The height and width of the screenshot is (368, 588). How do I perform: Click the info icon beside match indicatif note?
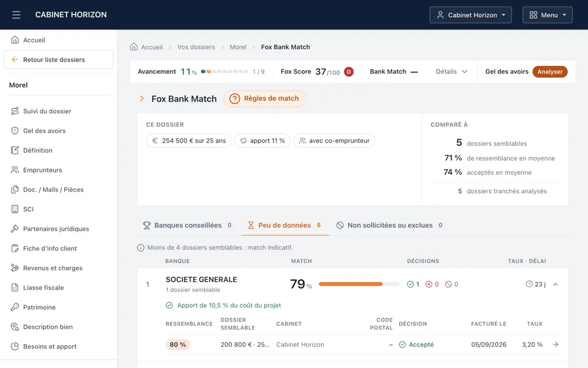141,248
